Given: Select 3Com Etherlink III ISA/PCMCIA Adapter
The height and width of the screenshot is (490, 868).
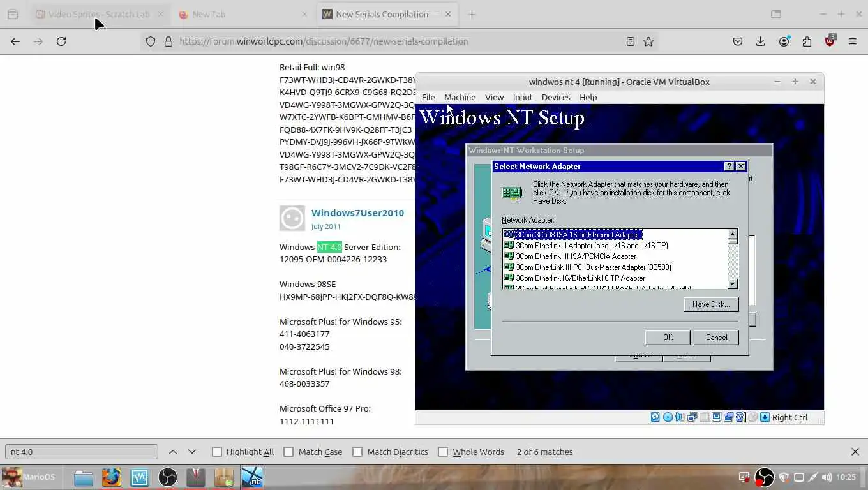Looking at the screenshot, I should click(576, 256).
